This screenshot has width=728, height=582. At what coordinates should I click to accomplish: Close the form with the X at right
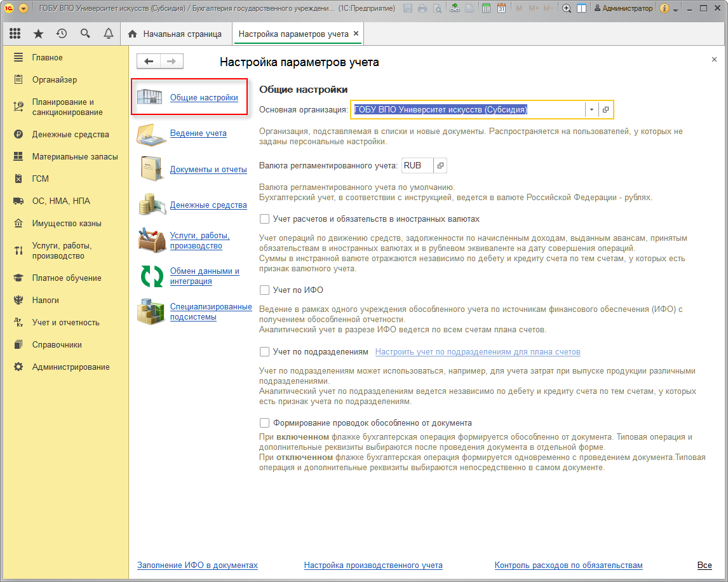pyautogui.click(x=714, y=60)
